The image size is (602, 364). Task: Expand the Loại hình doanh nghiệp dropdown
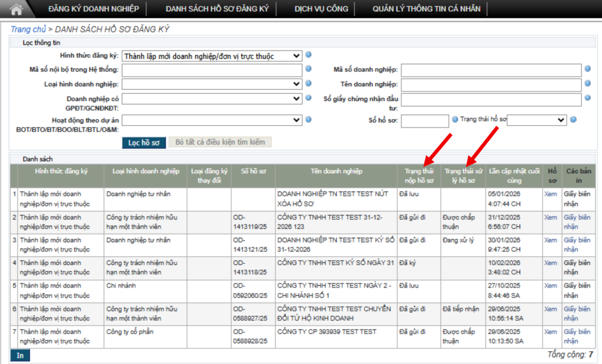[x=212, y=84]
